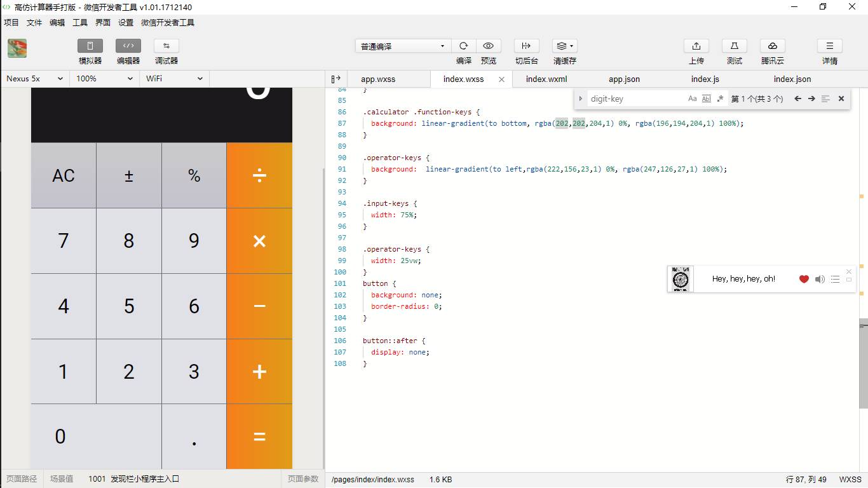The width and height of the screenshot is (868, 488).
Task: Click the switch to background (切后台) icon
Action: tap(526, 46)
